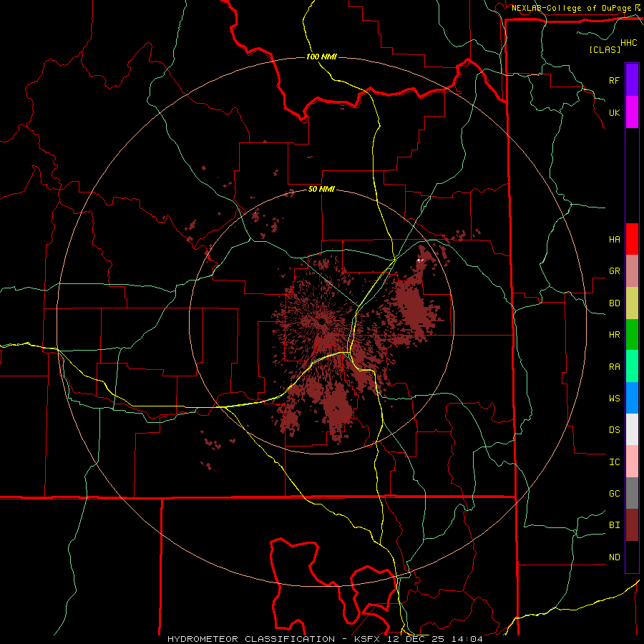This screenshot has height=644, width=644.
Task: Click the GC gray legend swatch
Action: click(632, 493)
